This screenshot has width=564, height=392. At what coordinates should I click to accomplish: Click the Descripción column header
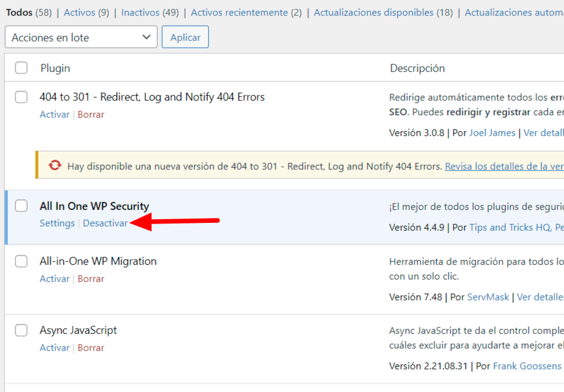[x=417, y=68]
